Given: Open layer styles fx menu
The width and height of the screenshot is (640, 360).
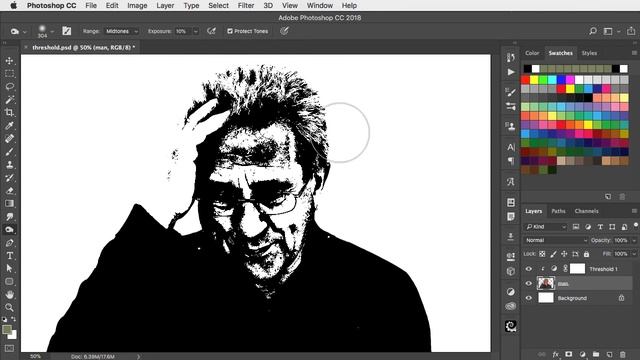Looking at the screenshot, I should coord(556,354).
